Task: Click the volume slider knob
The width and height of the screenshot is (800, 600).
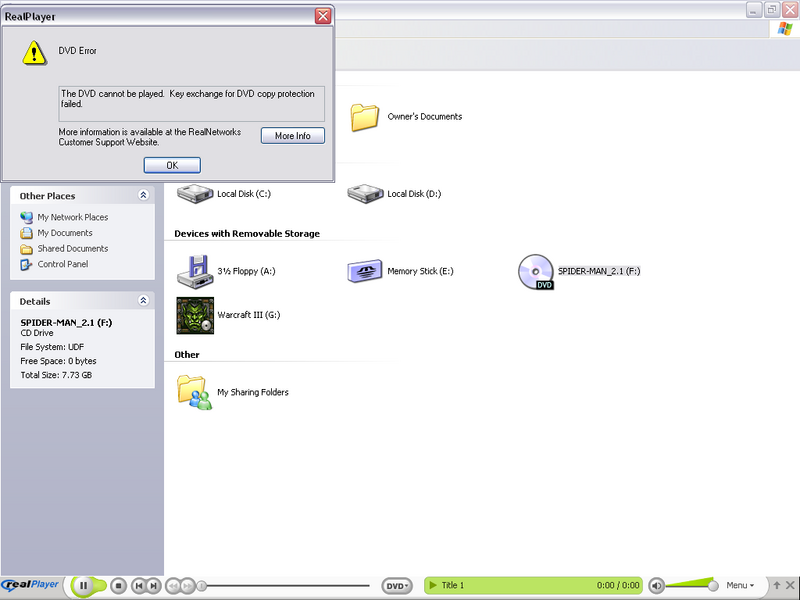Action: pos(713,586)
